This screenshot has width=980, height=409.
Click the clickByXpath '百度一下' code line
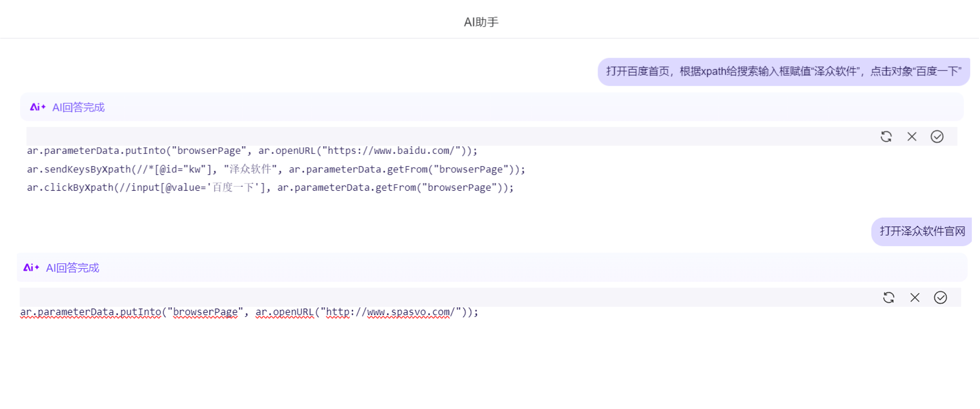270,188
